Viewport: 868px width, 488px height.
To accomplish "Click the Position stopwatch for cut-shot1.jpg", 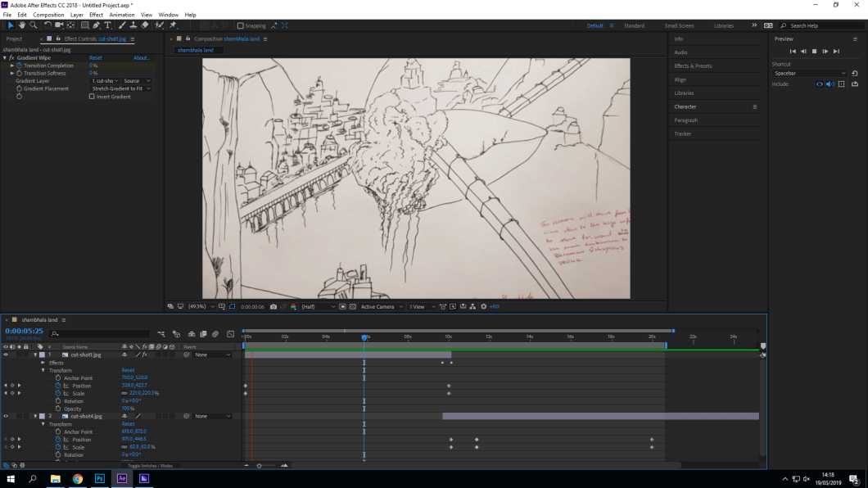I will [x=58, y=386].
